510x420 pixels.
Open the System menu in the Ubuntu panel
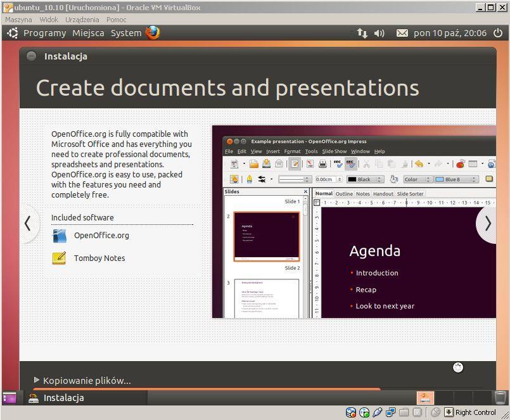(126, 33)
